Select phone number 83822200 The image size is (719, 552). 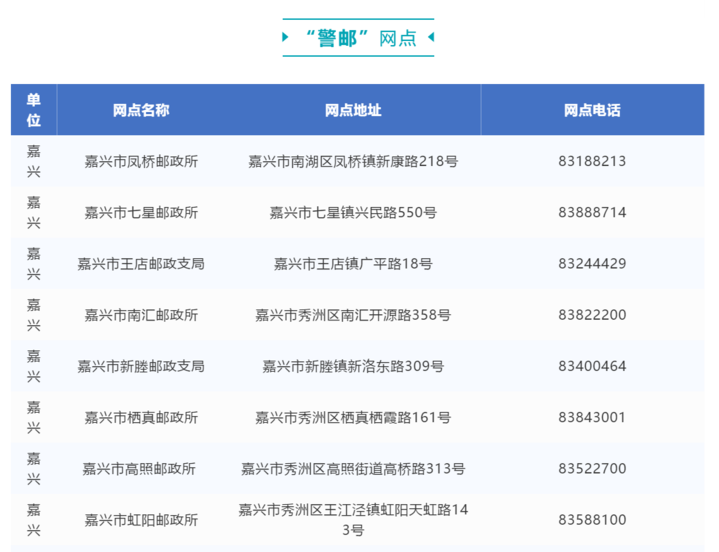pyautogui.click(x=592, y=315)
